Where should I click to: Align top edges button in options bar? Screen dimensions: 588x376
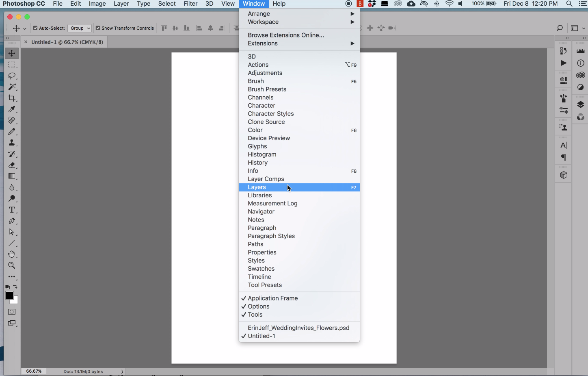(164, 28)
